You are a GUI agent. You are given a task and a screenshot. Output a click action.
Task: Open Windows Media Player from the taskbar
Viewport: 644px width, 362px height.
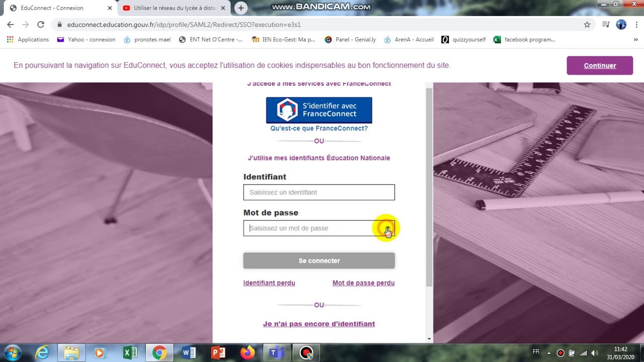(100, 353)
